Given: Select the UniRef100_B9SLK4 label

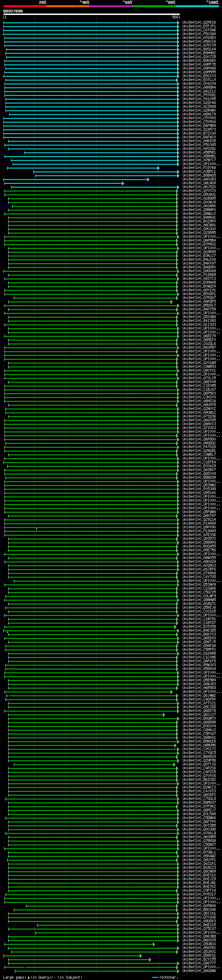Looking at the screenshot, I should coord(199,49).
